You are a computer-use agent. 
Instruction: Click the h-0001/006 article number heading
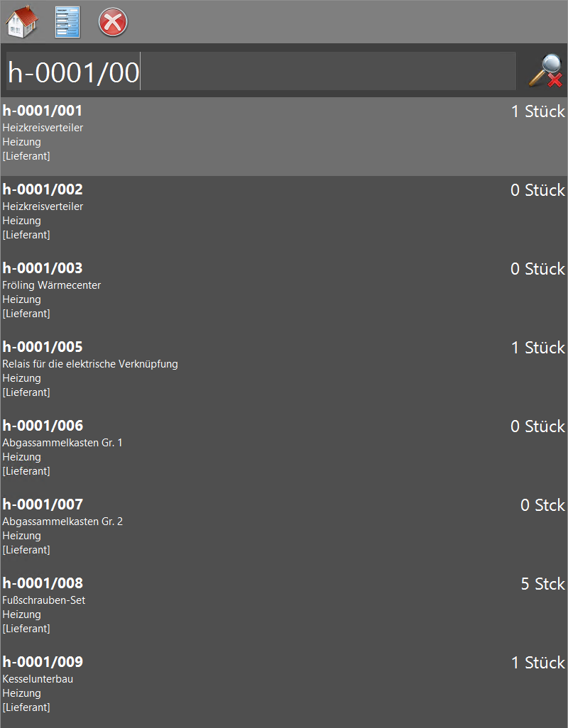click(x=43, y=426)
